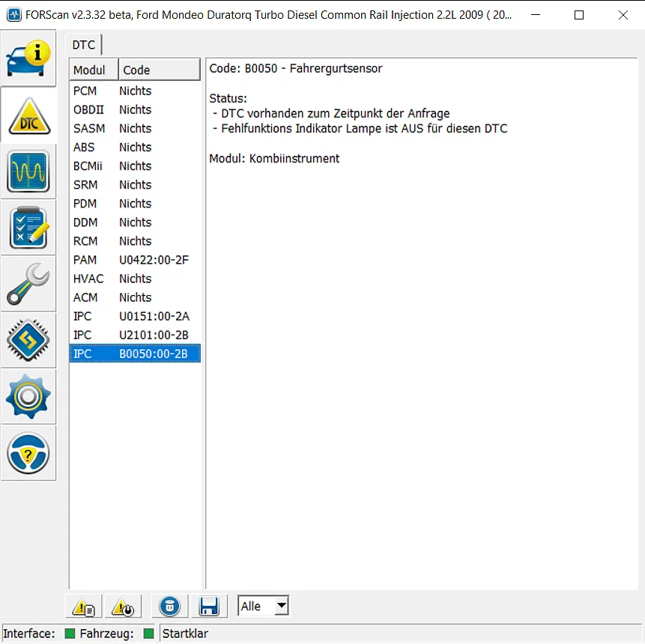
Task: Open the chip configuration and programming section
Action: [x=28, y=340]
